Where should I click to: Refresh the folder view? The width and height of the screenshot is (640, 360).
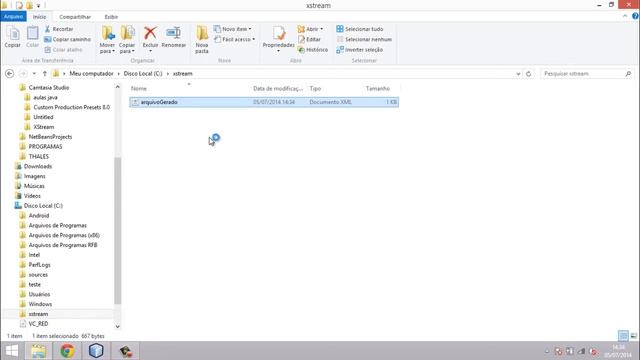tap(529, 74)
